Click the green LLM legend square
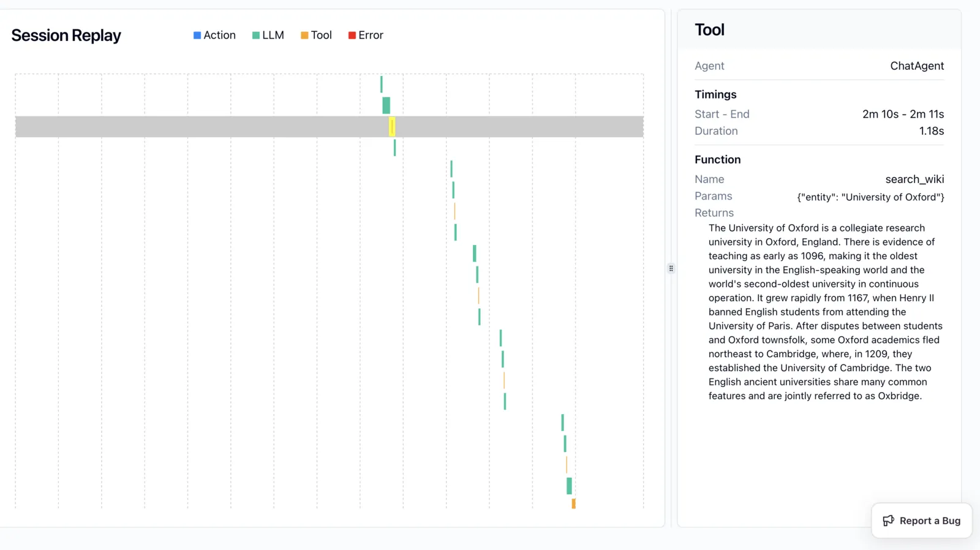980x550 pixels. (256, 36)
